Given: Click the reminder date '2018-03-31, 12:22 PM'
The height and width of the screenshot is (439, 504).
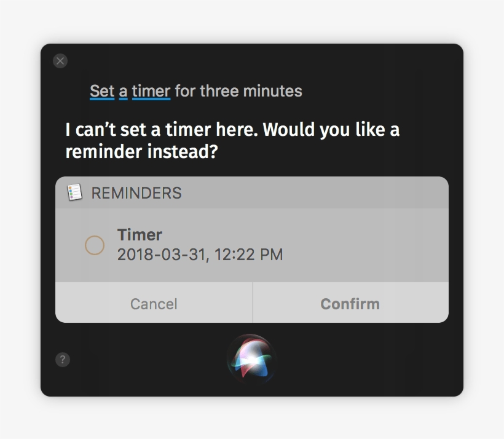Looking at the screenshot, I should pyautogui.click(x=200, y=254).
